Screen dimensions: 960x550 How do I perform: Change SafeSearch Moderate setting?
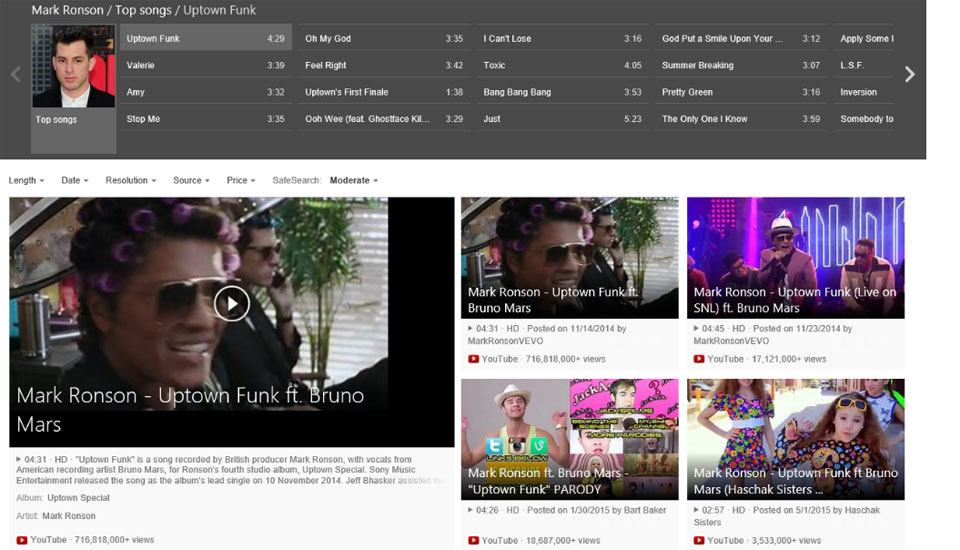point(354,181)
